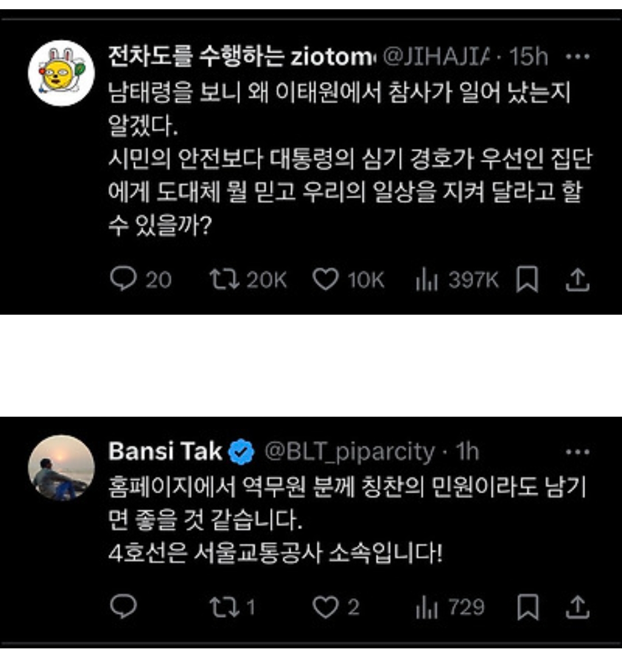Open the 15h timestamp link

click(528, 56)
